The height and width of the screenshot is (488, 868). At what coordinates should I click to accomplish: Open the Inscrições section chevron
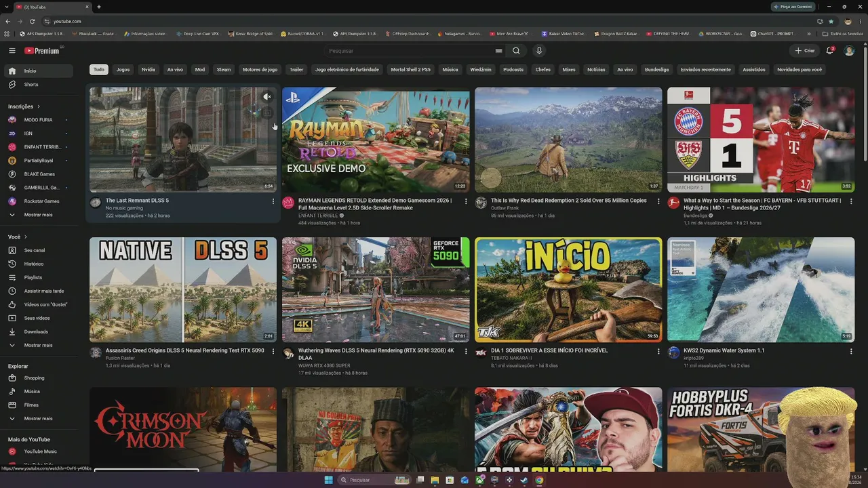pos(39,106)
